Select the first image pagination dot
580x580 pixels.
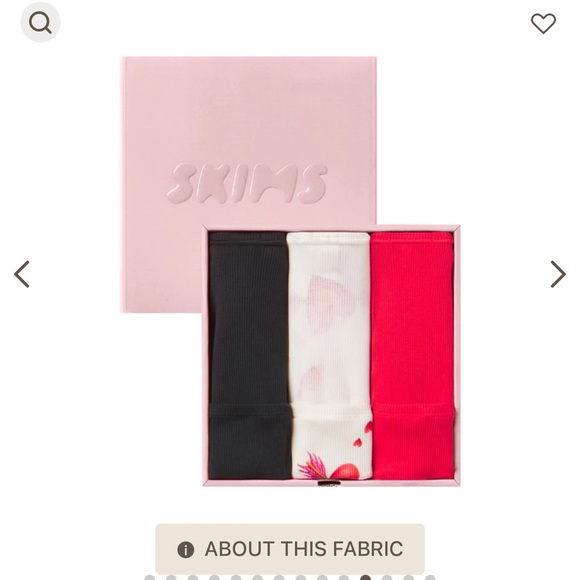[x=150, y=577]
